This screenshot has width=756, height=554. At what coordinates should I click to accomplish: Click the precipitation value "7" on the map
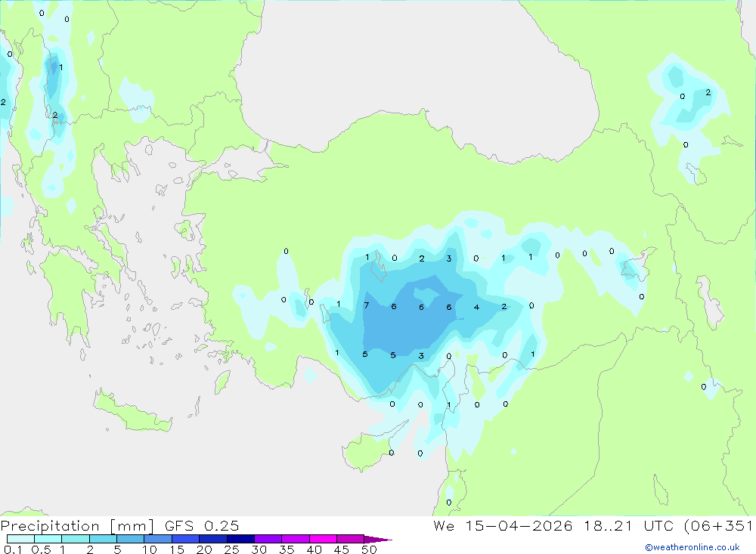(x=367, y=305)
